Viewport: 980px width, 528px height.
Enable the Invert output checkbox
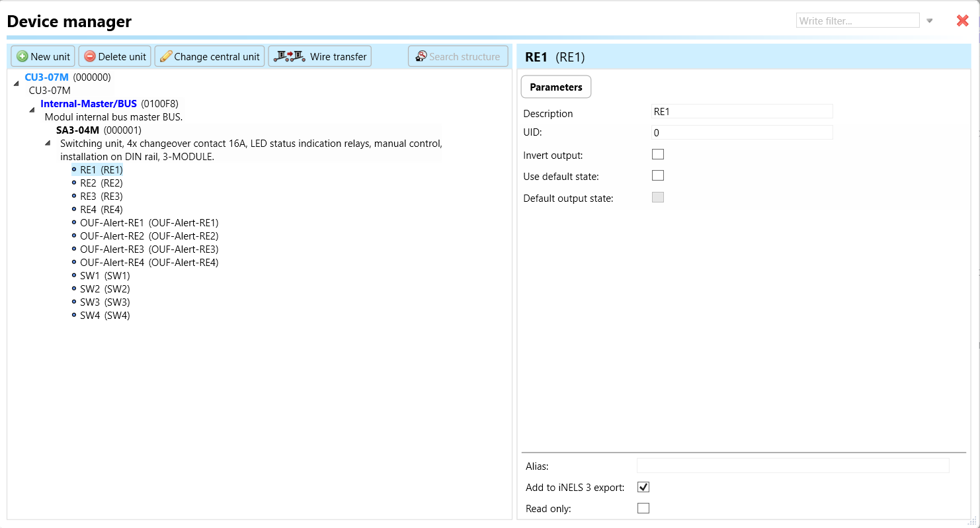(x=657, y=154)
